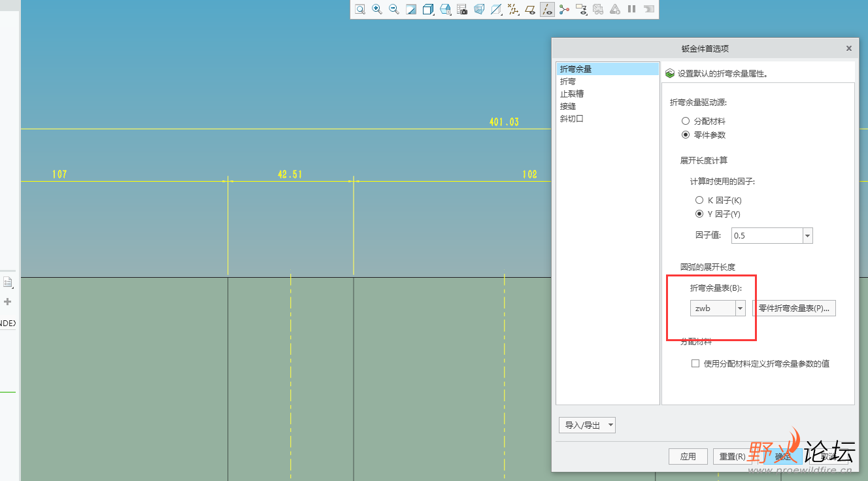Select 折弯 in the category list

607,82
